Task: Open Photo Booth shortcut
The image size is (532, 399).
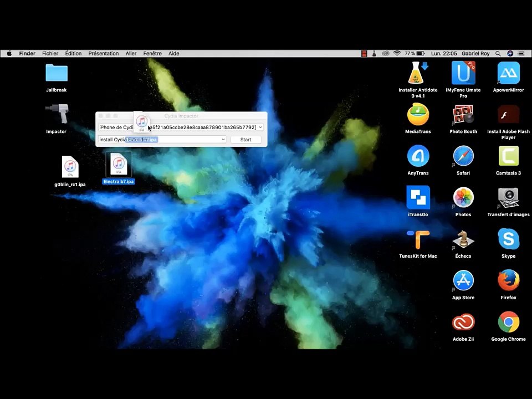Action: (x=463, y=114)
